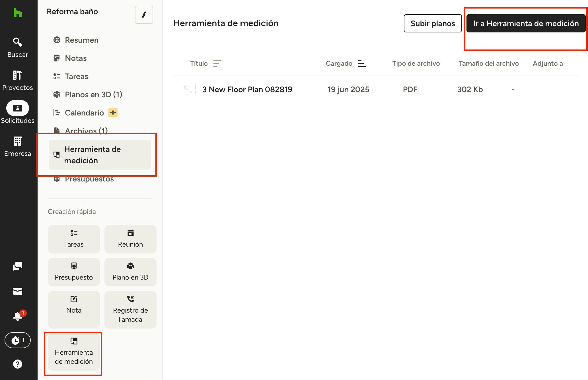Open the help question mark icon
The width and height of the screenshot is (588, 380).
click(17, 364)
